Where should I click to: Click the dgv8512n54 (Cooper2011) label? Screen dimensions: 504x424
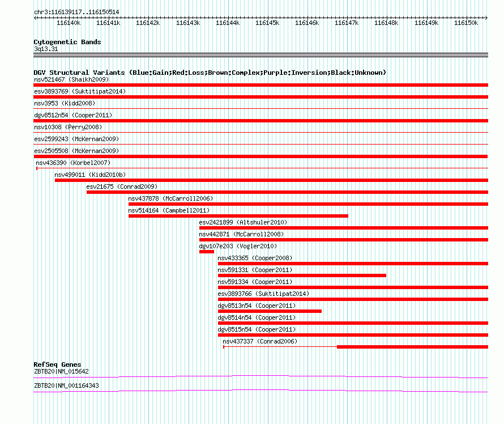(73, 115)
